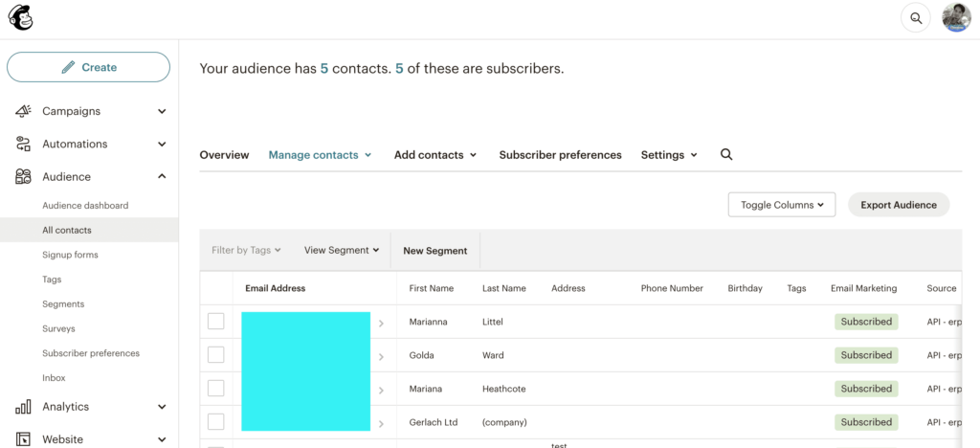Click the Address column header
The image size is (980, 448).
(568, 288)
